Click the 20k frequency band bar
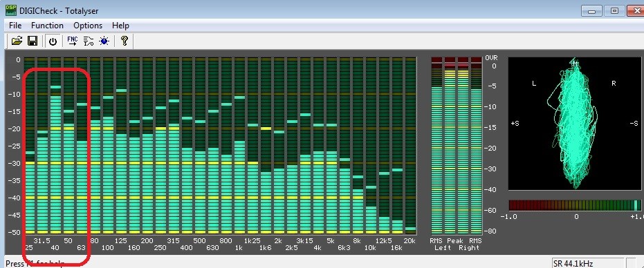 tap(410, 146)
